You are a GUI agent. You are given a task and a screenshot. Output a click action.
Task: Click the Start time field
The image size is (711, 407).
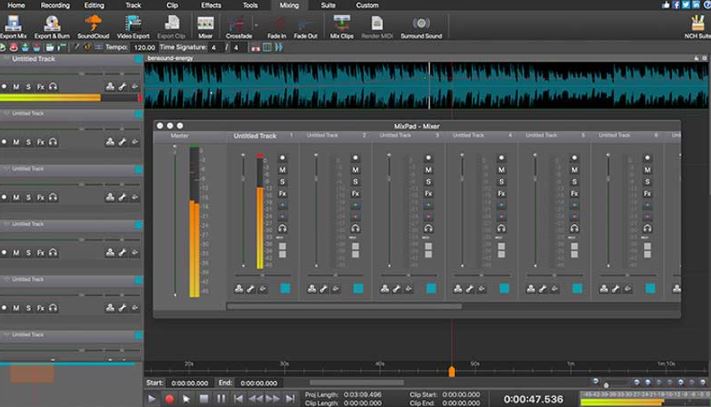tap(190, 383)
